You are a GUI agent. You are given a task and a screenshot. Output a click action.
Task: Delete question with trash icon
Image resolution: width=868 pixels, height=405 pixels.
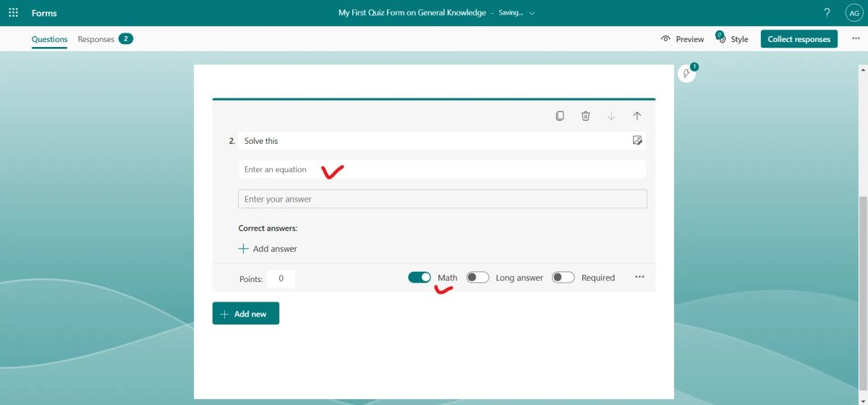pyautogui.click(x=586, y=116)
